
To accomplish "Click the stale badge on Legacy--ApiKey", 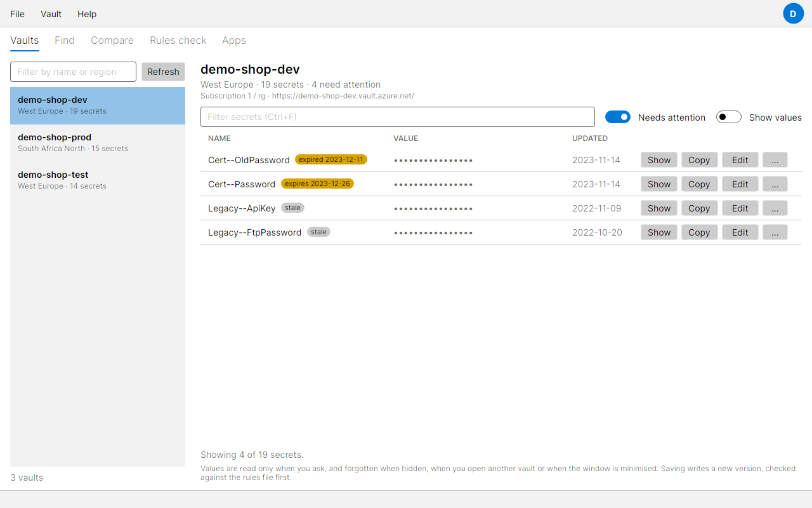I will 292,208.
